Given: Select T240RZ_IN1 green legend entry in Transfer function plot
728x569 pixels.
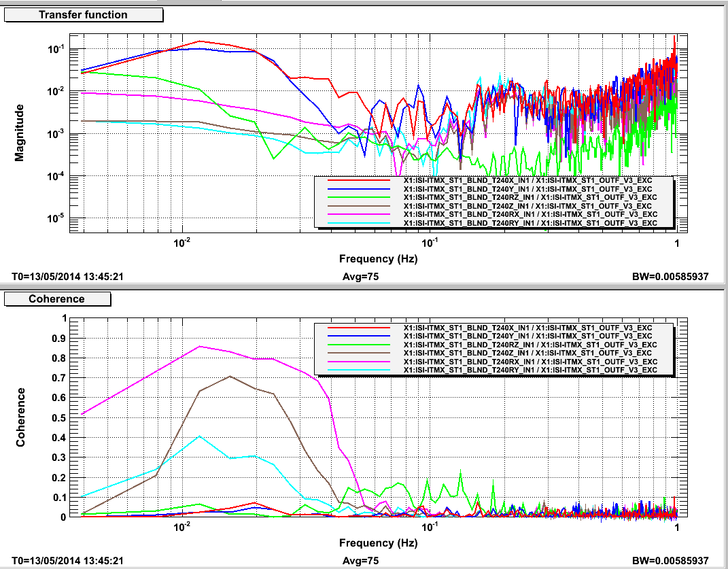Looking at the screenshot, I should pos(493,198).
